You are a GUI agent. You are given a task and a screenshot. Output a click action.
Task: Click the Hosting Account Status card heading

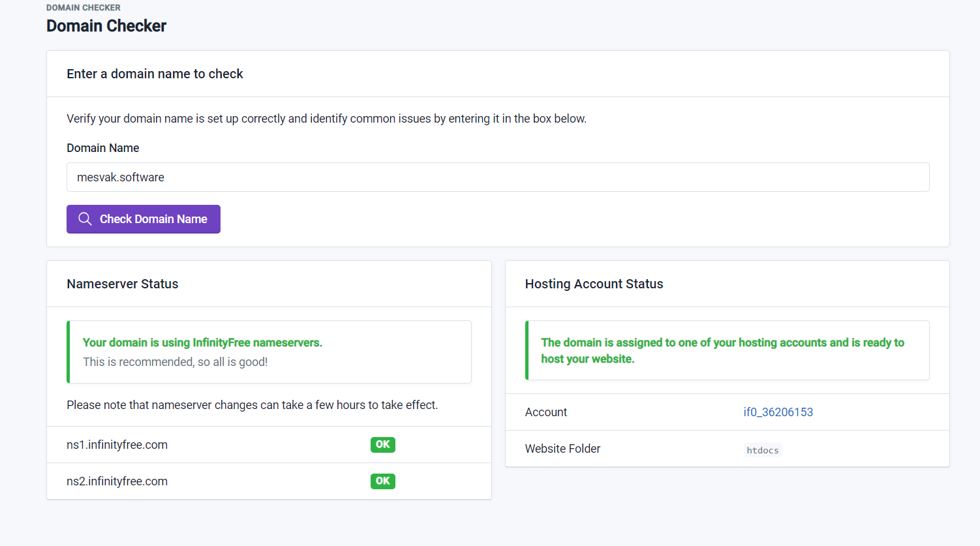pos(594,284)
